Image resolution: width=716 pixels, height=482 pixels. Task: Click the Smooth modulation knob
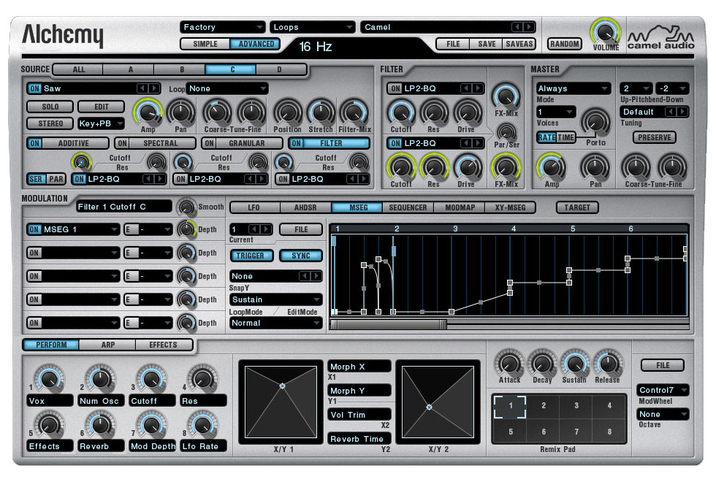[185, 207]
